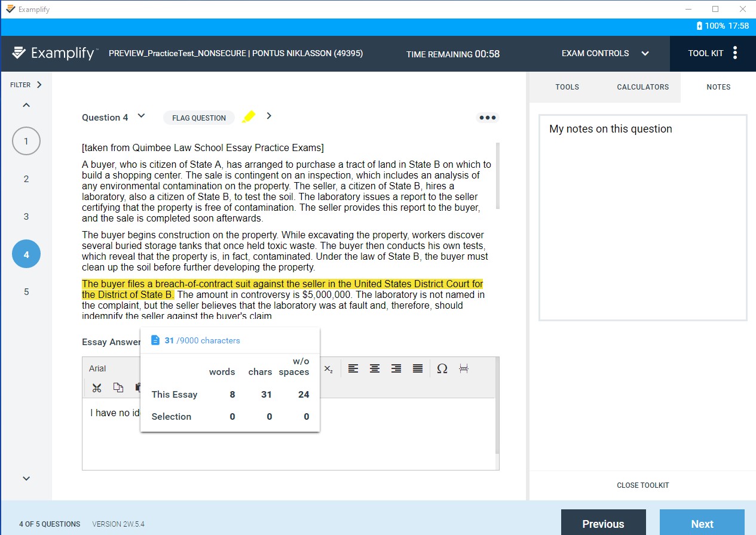This screenshot has width=756, height=535.
Task: Justify the essay text
Action: tap(418, 369)
